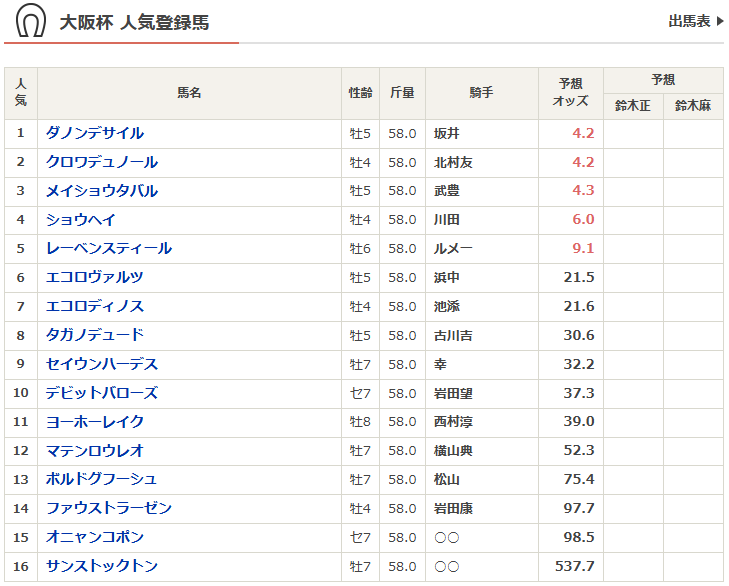
Task: Open horse ダノンデサイル page
Action: tap(94, 133)
